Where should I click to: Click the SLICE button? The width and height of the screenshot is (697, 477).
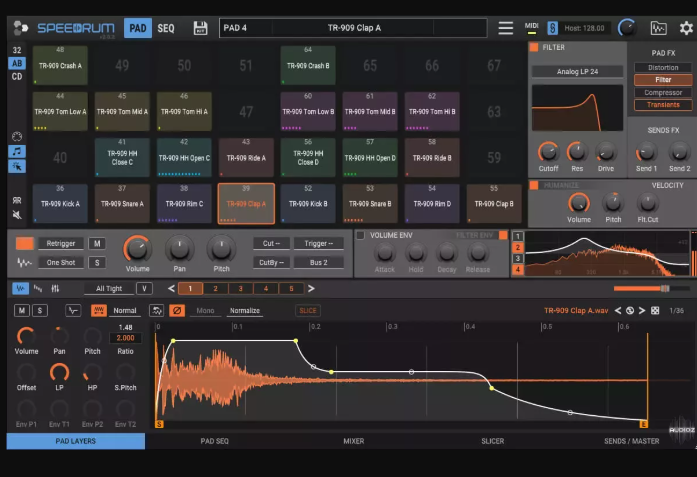(x=308, y=310)
